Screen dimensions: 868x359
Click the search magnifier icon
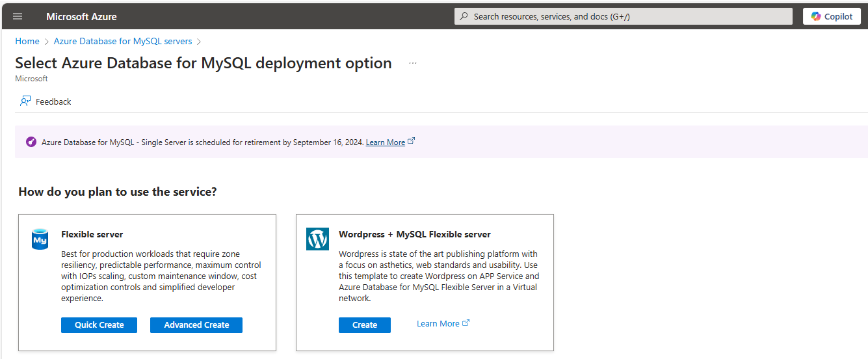[464, 16]
